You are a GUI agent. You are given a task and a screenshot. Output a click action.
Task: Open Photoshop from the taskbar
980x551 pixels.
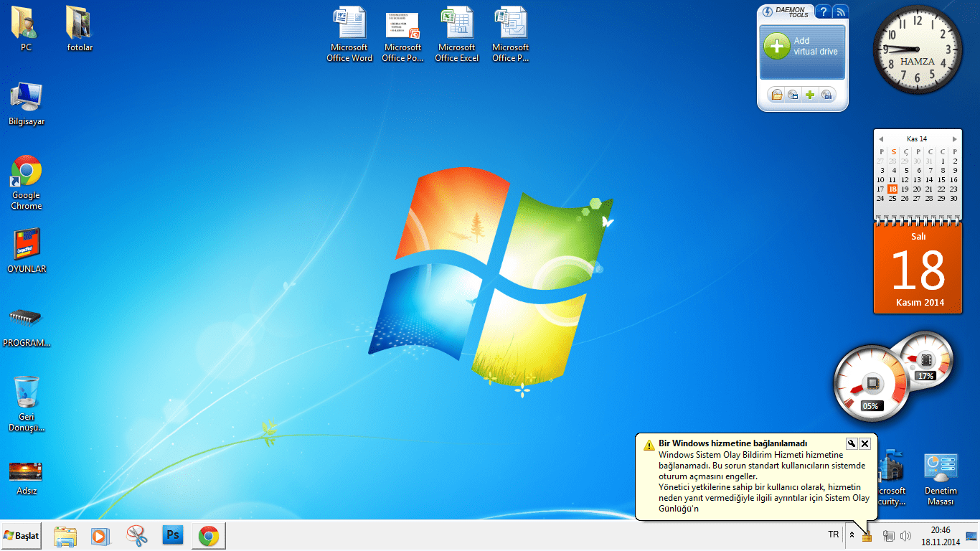click(x=173, y=535)
